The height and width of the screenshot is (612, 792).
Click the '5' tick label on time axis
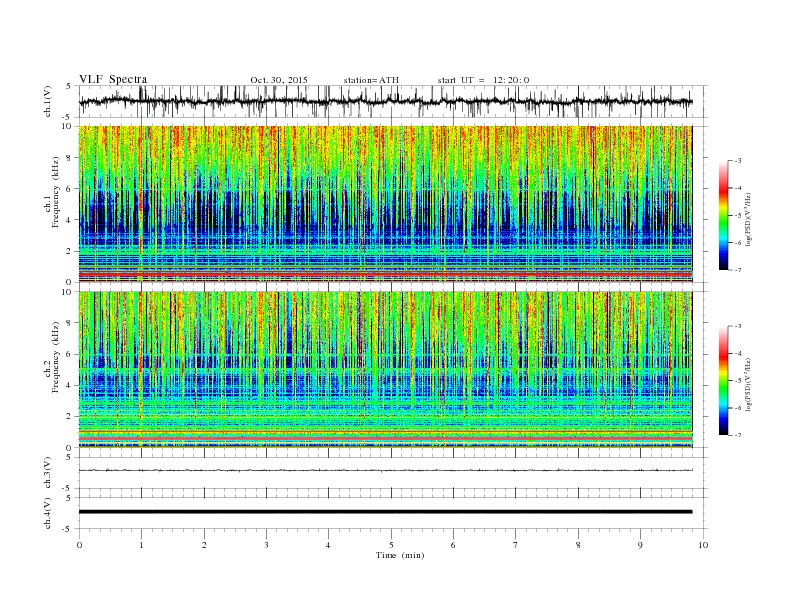(391, 545)
